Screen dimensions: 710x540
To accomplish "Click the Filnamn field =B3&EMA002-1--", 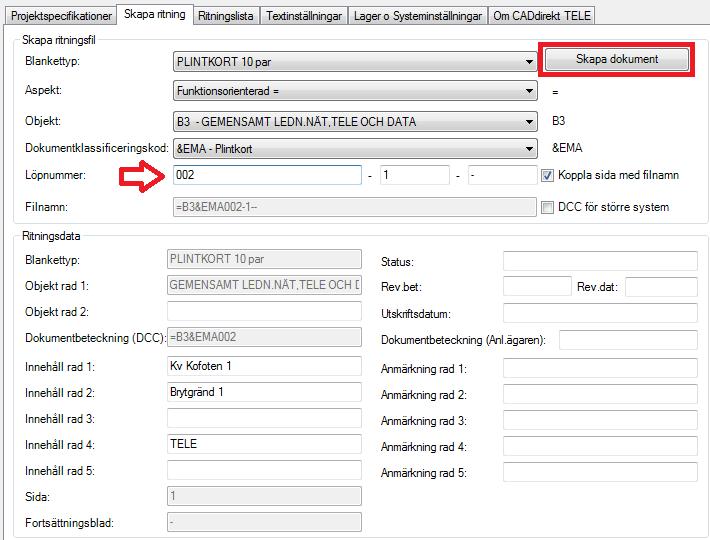I will (x=355, y=207).
